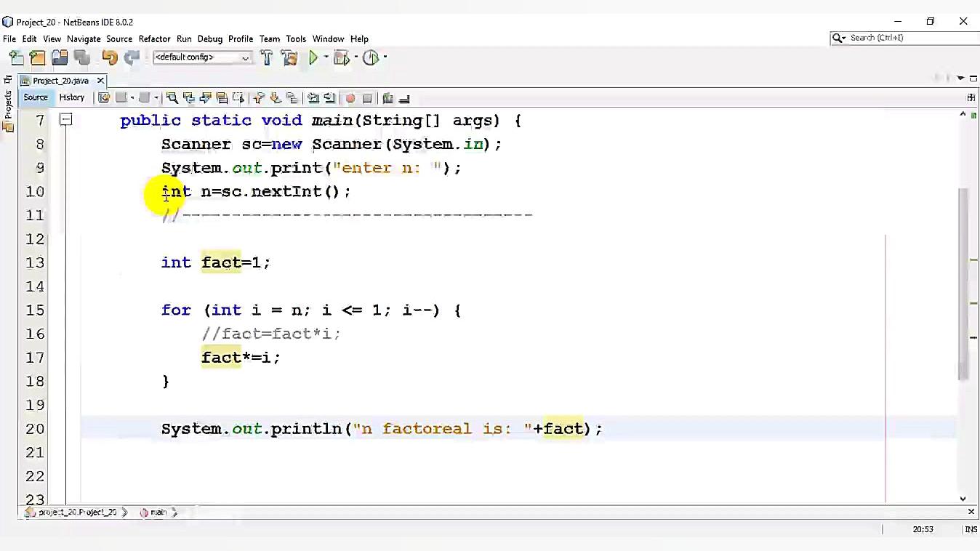
Task: Stop macro recording in the editor toolbar
Action: point(367,98)
